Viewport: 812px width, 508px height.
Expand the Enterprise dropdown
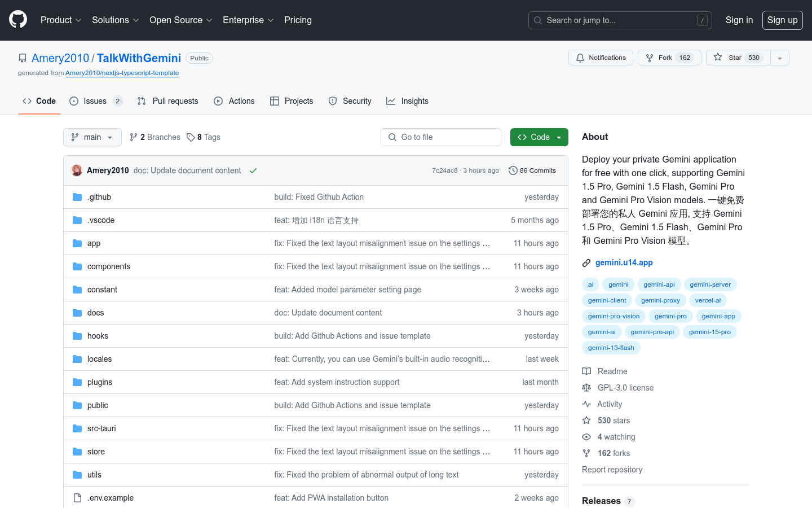[x=248, y=20]
